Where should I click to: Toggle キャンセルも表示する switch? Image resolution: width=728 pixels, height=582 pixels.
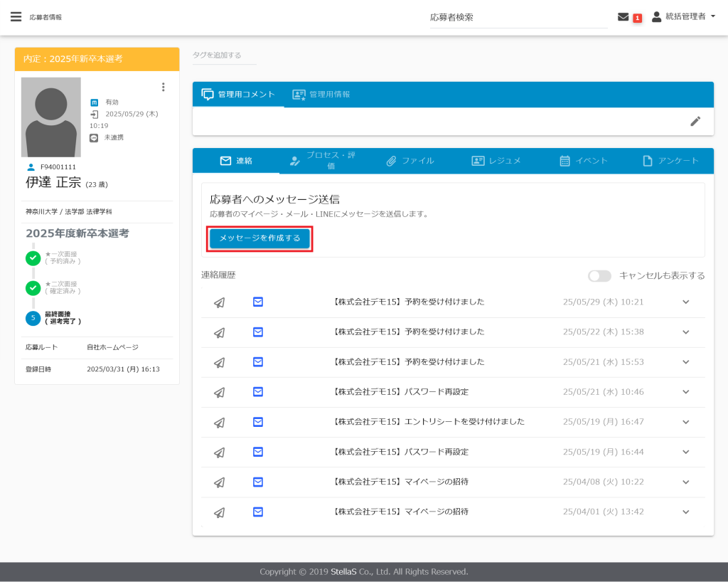tap(599, 276)
